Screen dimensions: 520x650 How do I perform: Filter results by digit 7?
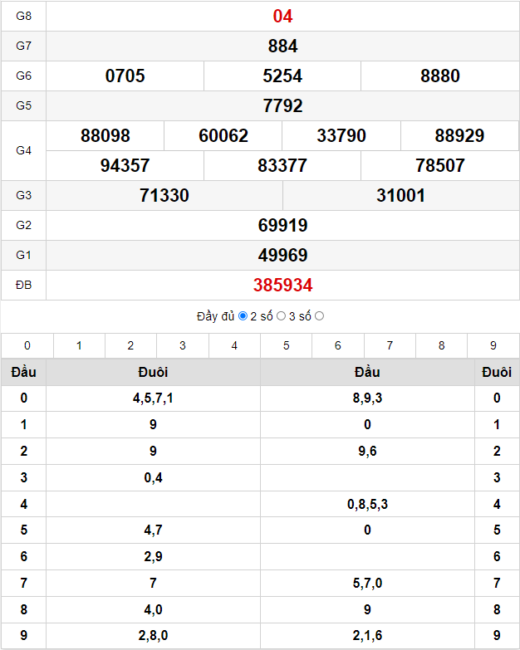pos(390,346)
